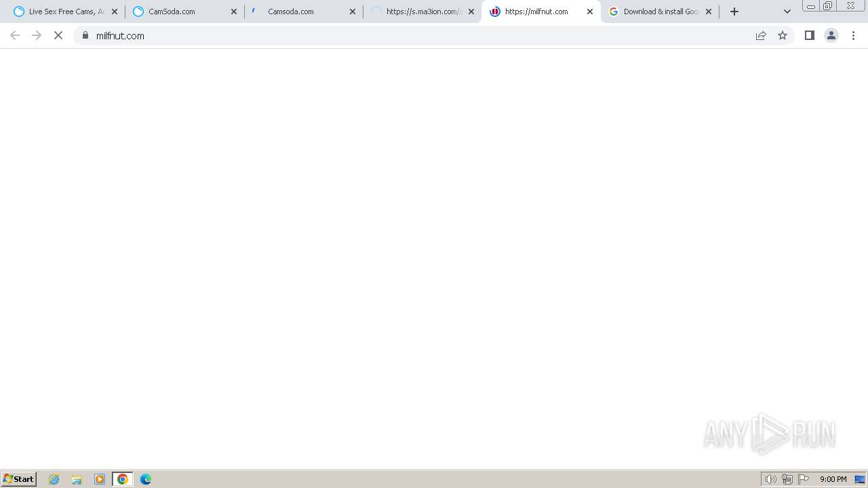Open File Explorer from taskbar
This screenshot has height=488, width=868.
click(x=77, y=479)
